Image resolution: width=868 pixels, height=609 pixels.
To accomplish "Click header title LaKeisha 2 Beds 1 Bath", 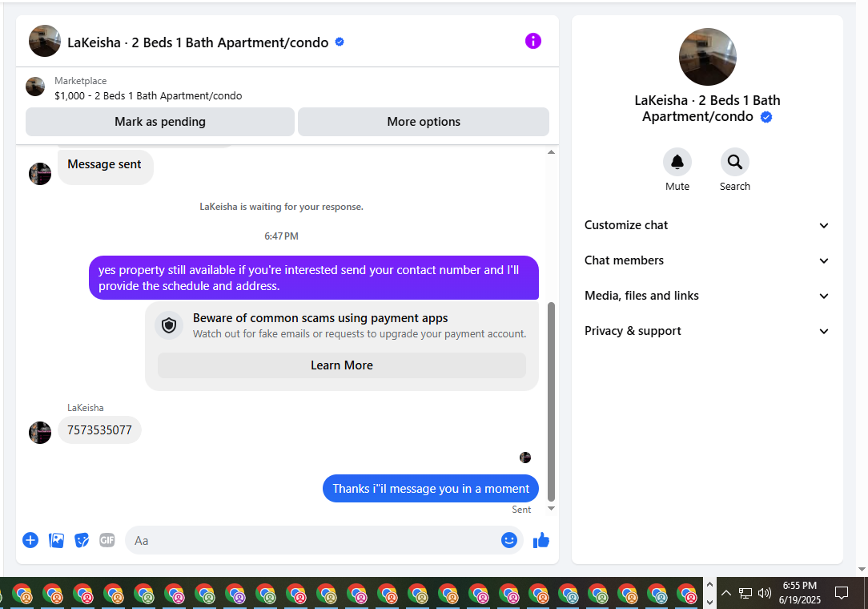I will coord(198,42).
